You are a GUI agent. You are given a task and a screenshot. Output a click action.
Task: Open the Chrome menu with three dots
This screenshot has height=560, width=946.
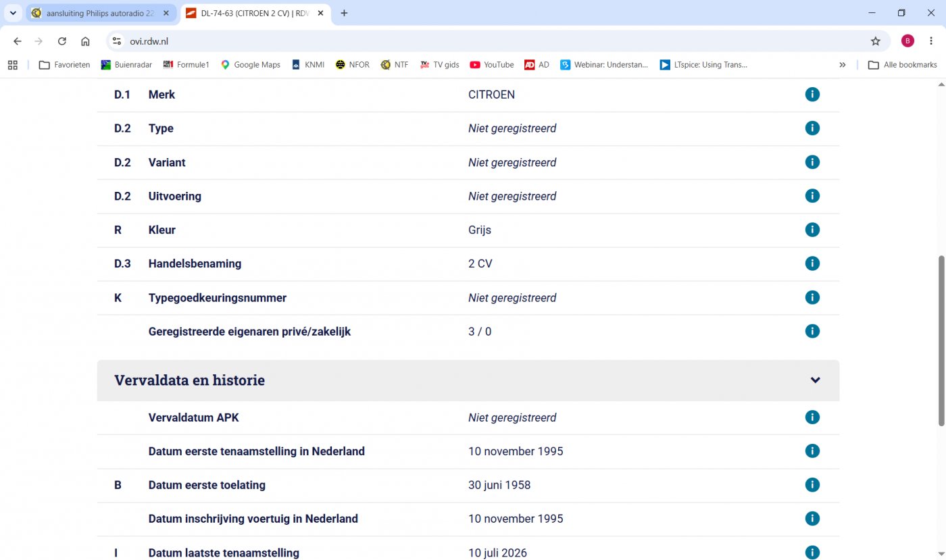(x=930, y=41)
